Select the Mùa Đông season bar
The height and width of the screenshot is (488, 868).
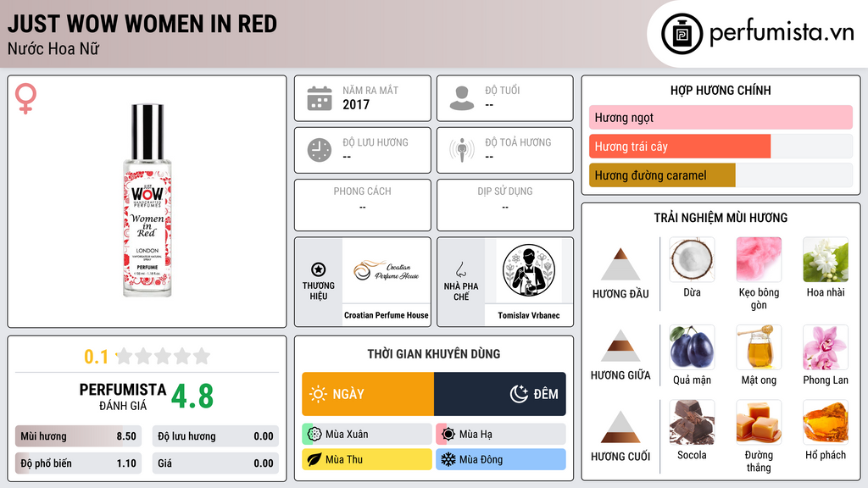point(501,459)
